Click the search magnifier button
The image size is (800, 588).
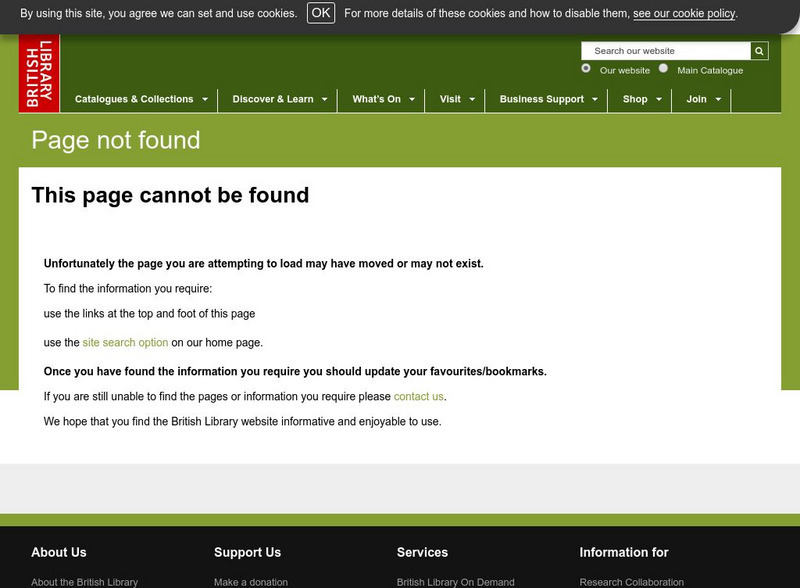point(759,51)
